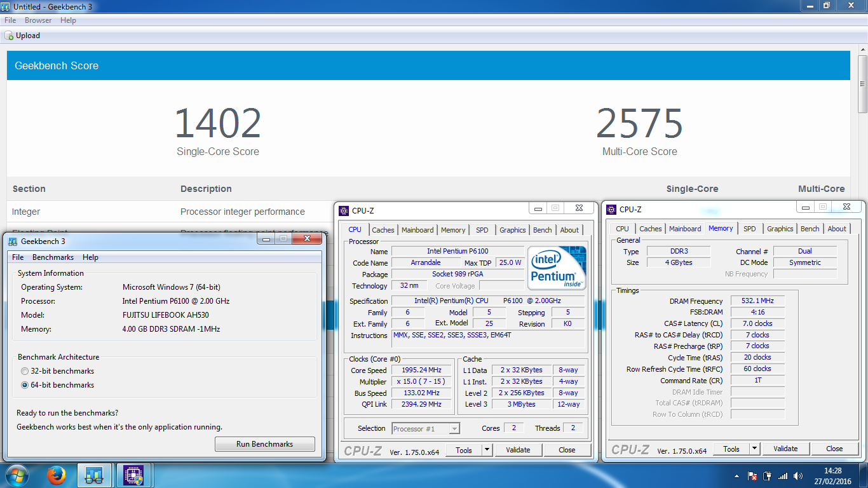This screenshot has width=868, height=488.
Task: Click the Geekbench 3 dialog title bar icon
Action: coord(13,241)
